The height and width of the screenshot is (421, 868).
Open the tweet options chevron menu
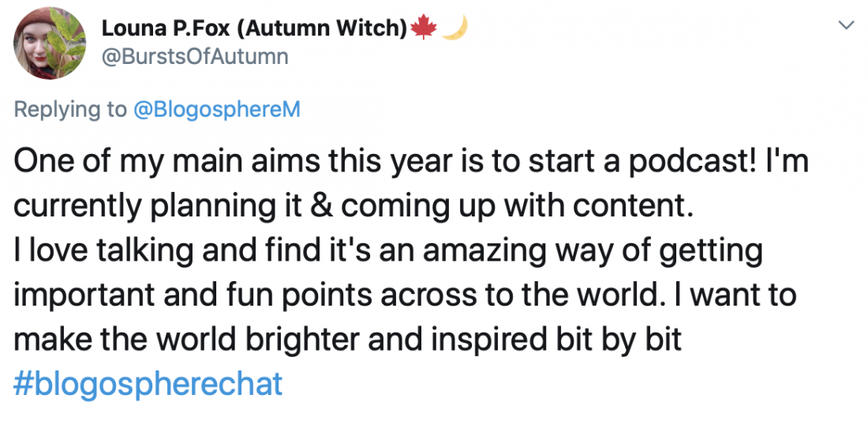point(846,25)
